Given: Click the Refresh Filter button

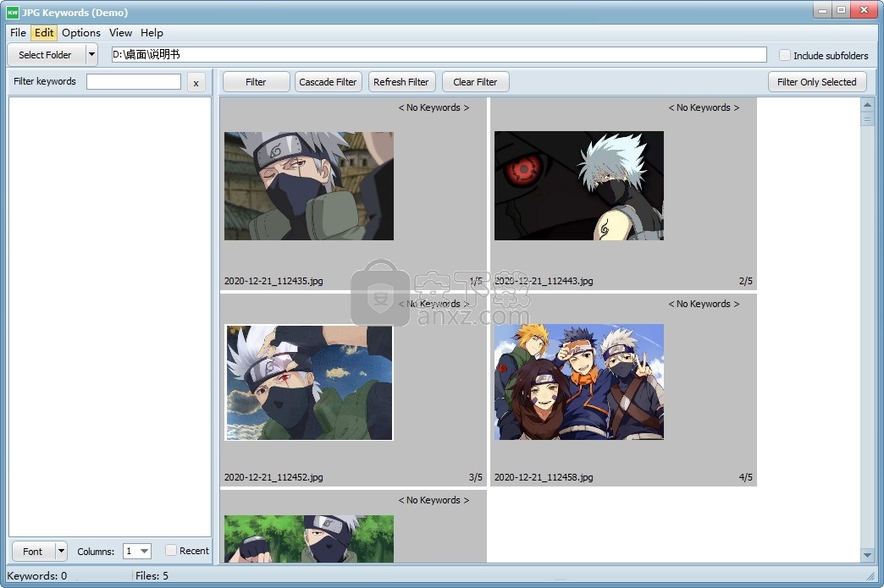Looking at the screenshot, I should [x=401, y=82].
